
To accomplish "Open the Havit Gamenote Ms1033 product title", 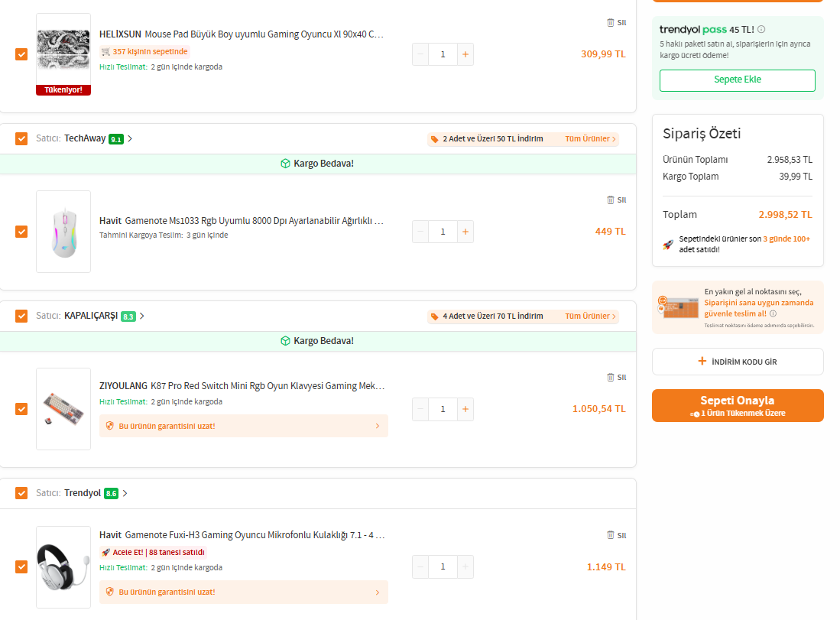I will pos(242,221).
